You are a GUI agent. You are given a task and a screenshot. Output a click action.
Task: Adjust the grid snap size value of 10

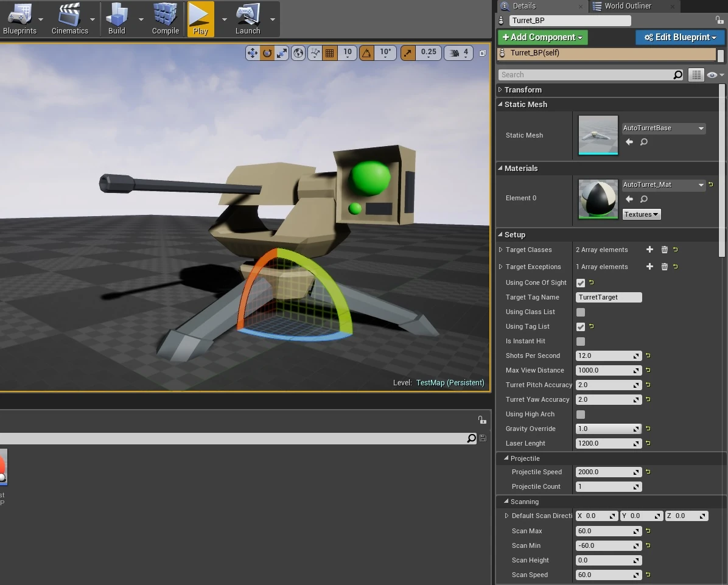coord(348,53)
